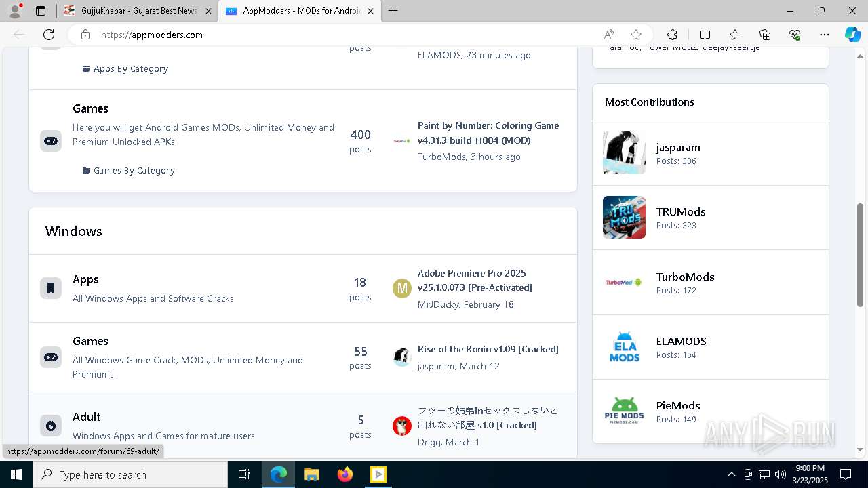868x488 pixels.
Task: Launch Firefox from the taskbar
Action: click(x=344, y=474)
